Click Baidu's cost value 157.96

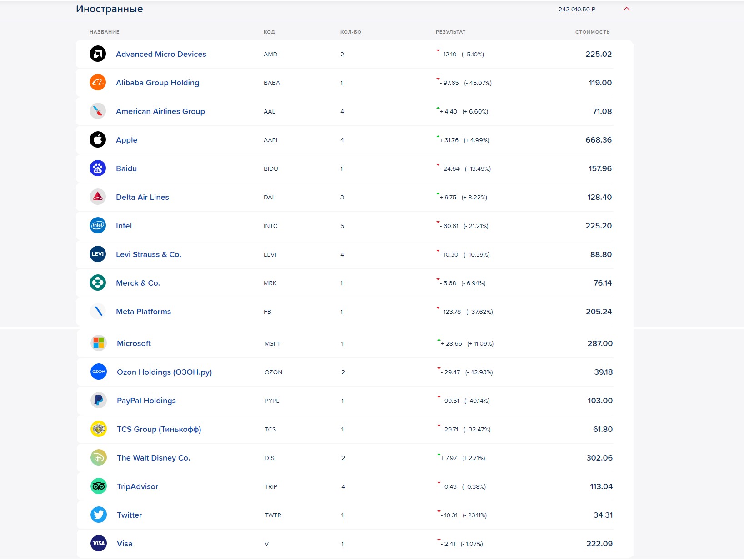coord(600,168)
